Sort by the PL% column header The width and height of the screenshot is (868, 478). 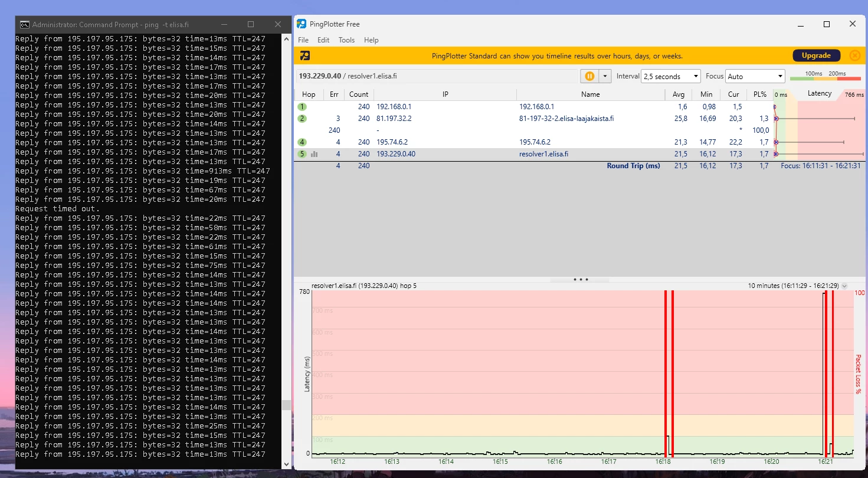759,94
